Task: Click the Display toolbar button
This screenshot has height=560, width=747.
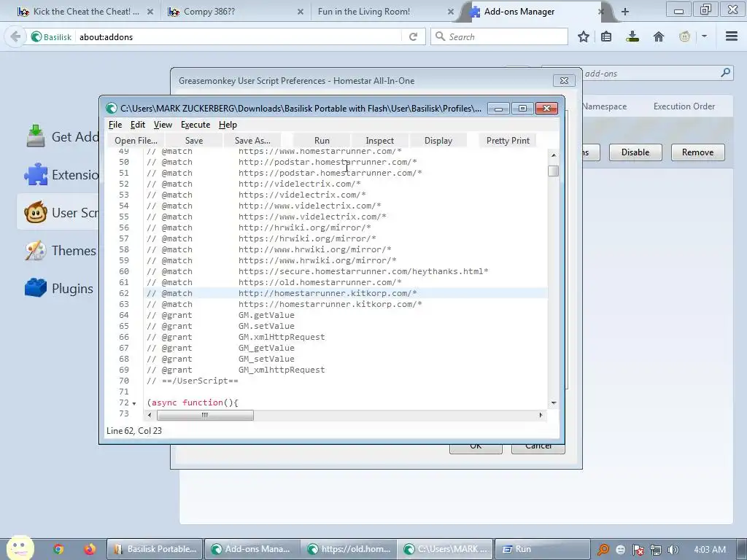Action: (438, 141)
